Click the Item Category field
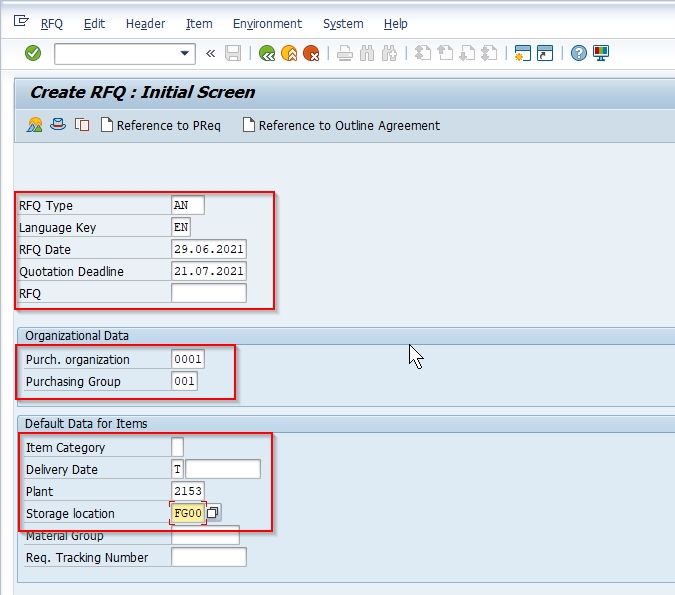675x595 pixels. pos(177,447)
